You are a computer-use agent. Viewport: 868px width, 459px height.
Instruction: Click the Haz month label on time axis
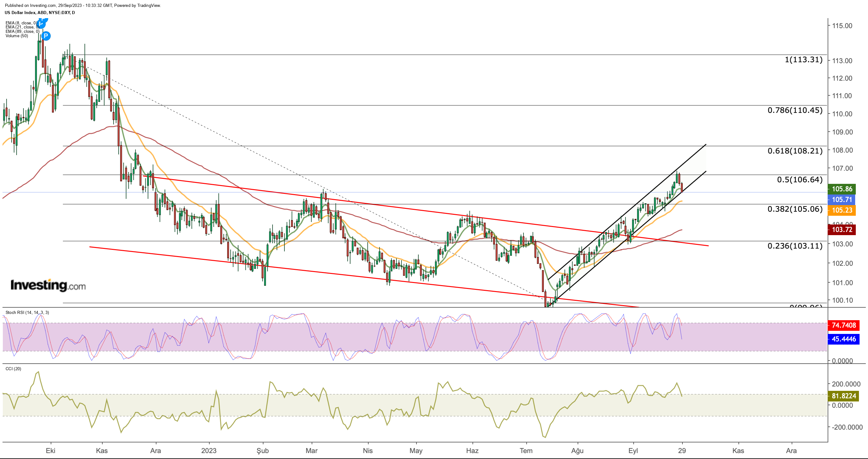point(472,451)
